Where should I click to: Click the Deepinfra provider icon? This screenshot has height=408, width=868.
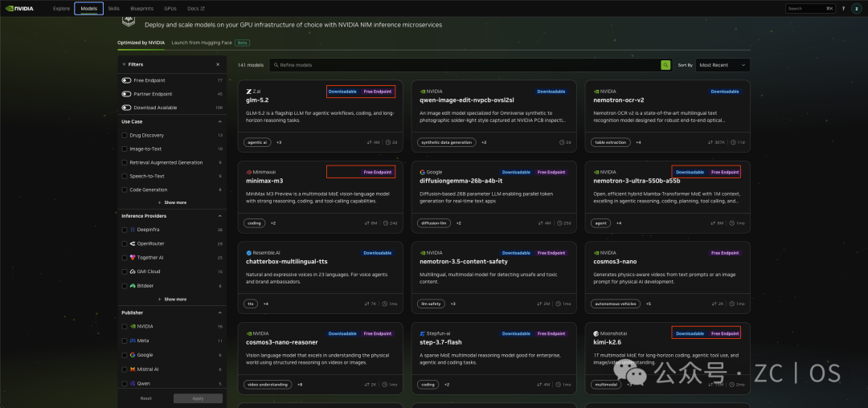click(133, 230)
